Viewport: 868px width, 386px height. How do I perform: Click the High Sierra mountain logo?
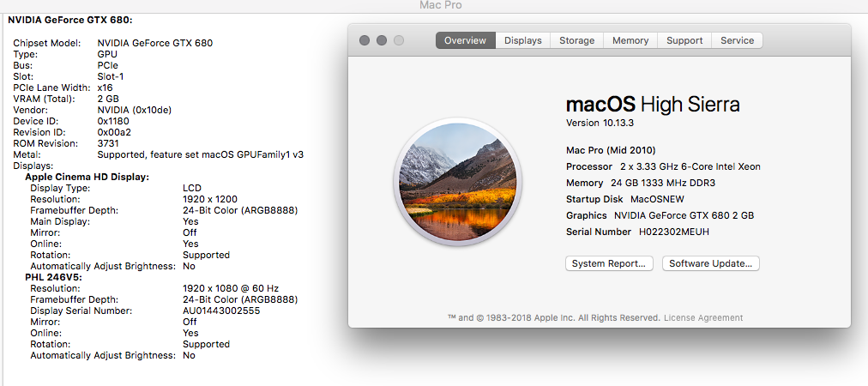tap(457, 182)
